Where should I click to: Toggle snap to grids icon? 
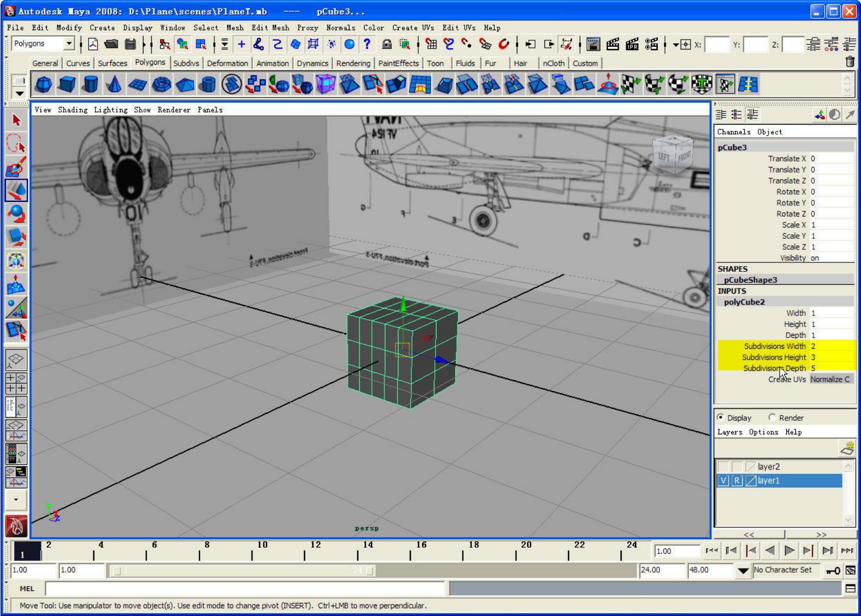(430, 44)
